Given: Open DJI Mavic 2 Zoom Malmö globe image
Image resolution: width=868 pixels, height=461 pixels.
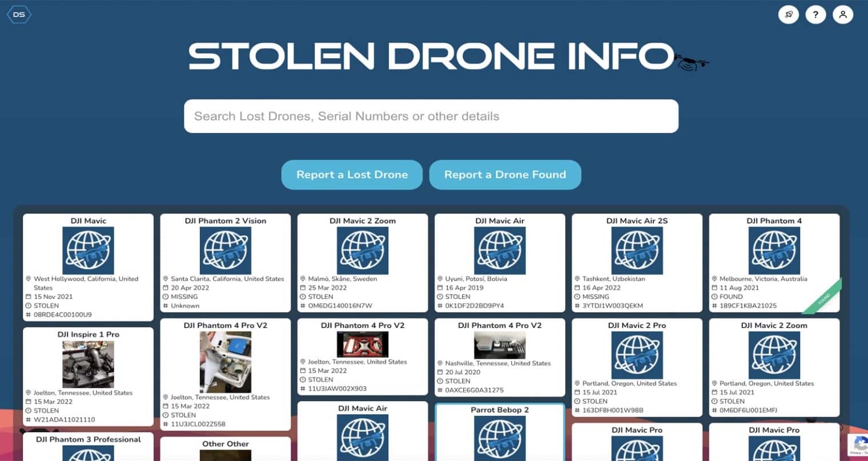Looking at the screenshot, I should pyautogui.click(x=363, y=250).
